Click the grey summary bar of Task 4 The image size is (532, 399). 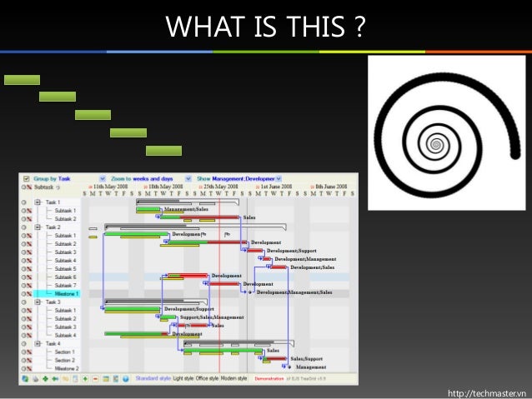pos(238,343)
